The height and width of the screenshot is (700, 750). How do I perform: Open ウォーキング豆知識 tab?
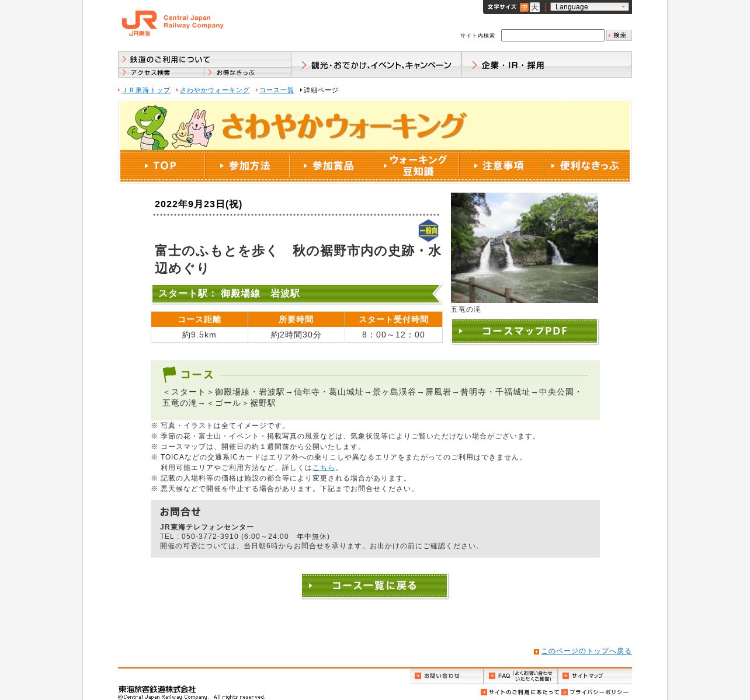(x=416, y=166)
